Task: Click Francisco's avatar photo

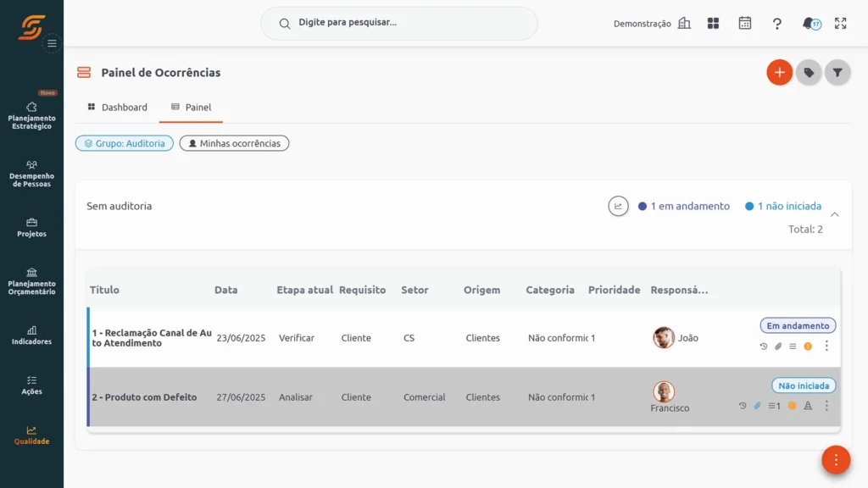Action: tap(663, 391)
